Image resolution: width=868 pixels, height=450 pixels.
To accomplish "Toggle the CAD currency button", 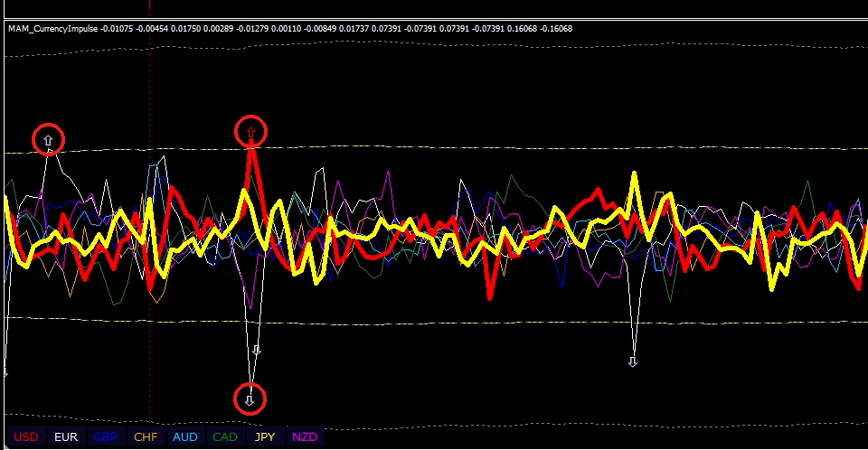I will (x=225, y=436).
